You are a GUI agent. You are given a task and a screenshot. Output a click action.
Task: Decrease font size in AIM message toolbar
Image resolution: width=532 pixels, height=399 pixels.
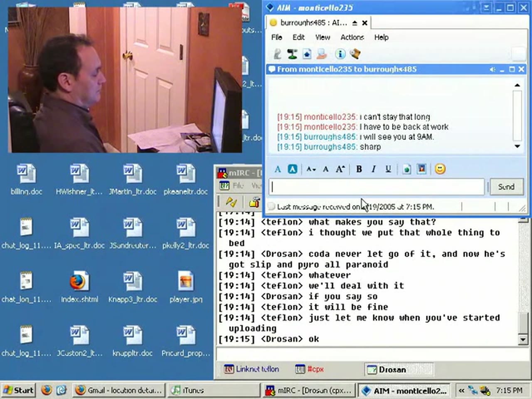pos(311,169)
